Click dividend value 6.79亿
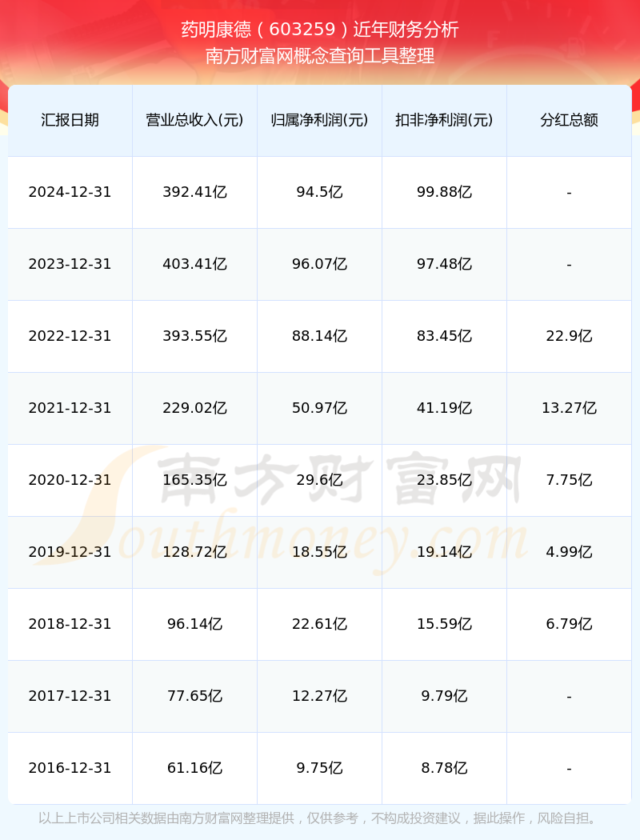This screenshot has height=840, width=640. tap(570, 624)
